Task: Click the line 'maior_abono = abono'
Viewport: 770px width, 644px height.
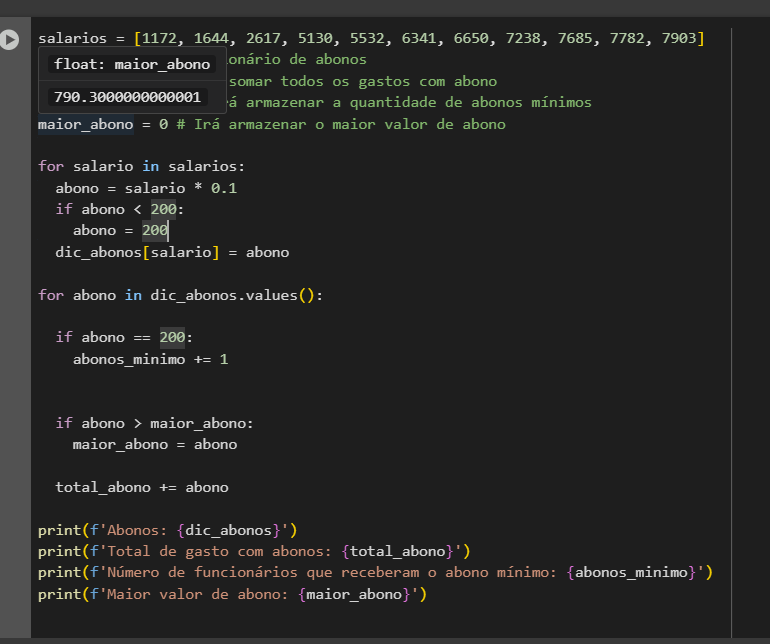Action: coord(155,445)
